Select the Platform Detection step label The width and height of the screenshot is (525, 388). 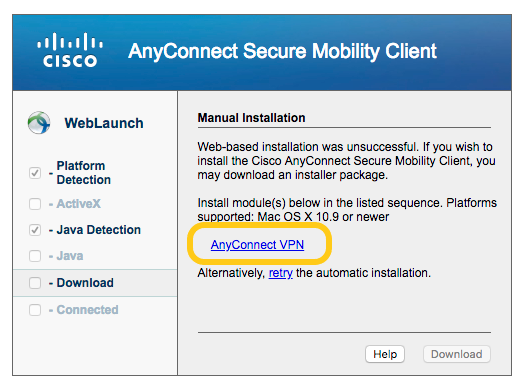coord(84,173)
